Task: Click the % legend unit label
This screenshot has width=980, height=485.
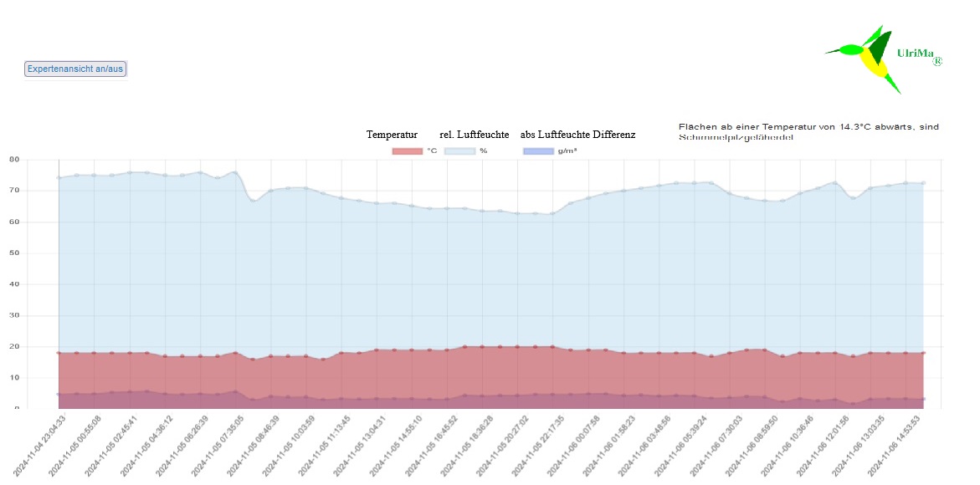Action: [483, 151]
